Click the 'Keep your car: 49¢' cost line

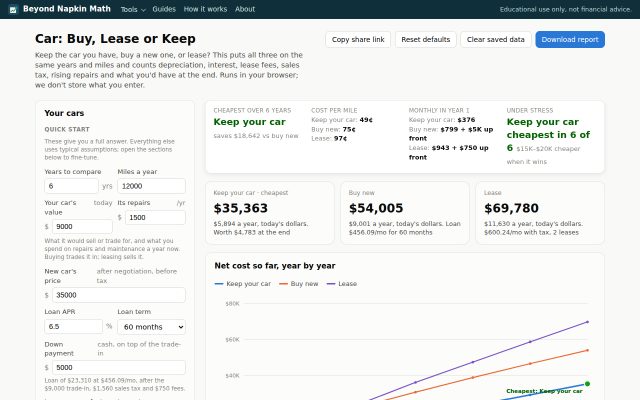click(342, 120)
